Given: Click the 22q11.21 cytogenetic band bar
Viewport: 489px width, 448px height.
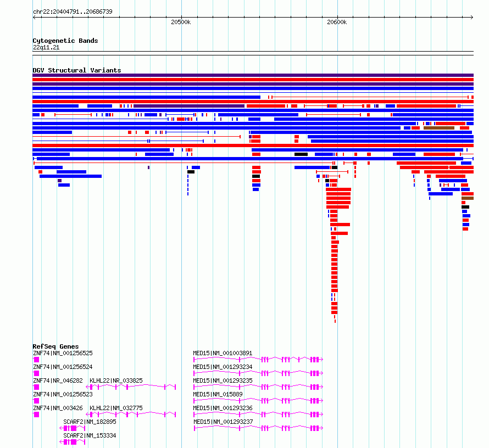Looking at the screenshot, I should point(253,53).
